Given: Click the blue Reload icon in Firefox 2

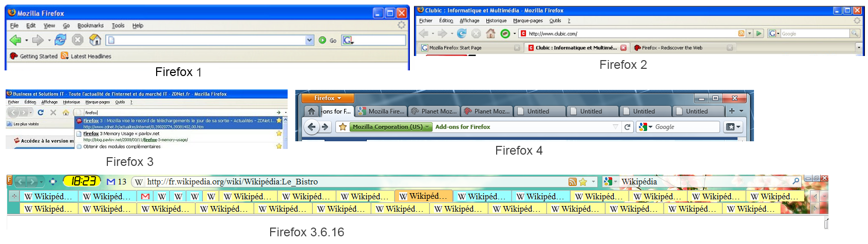Looking at the screenshot, I should [x=462, y=33].
